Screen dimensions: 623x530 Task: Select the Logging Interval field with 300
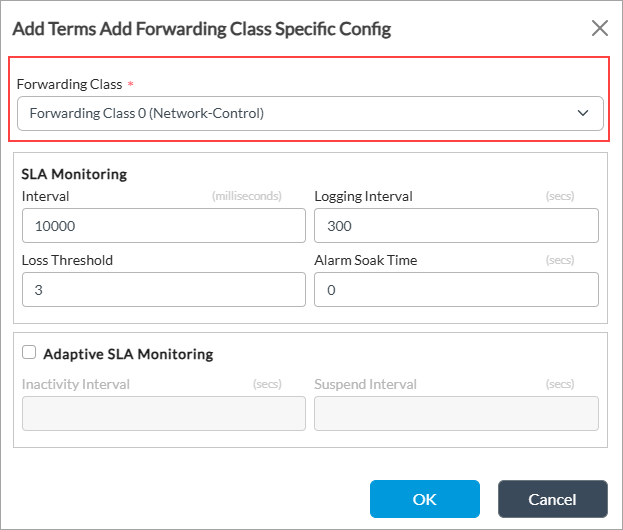456,226
